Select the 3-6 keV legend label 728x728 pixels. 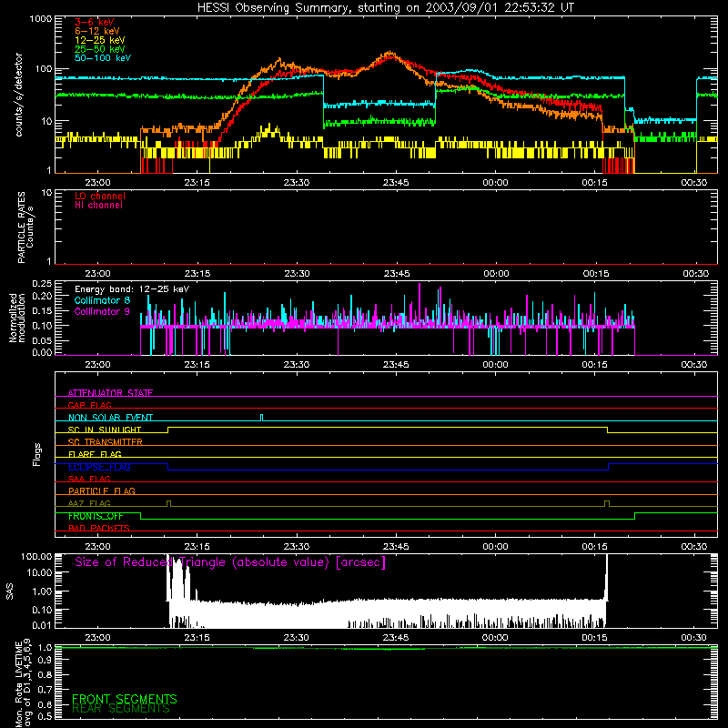[95, 22]
